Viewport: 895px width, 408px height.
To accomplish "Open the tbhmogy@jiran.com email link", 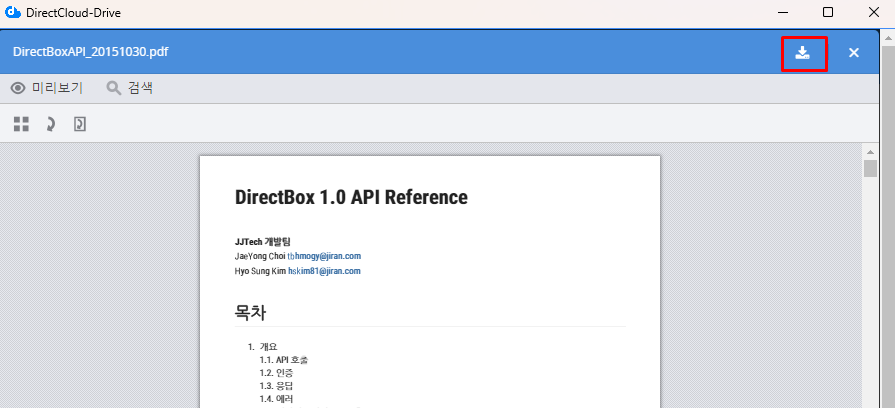I will (x=324, y=256).
